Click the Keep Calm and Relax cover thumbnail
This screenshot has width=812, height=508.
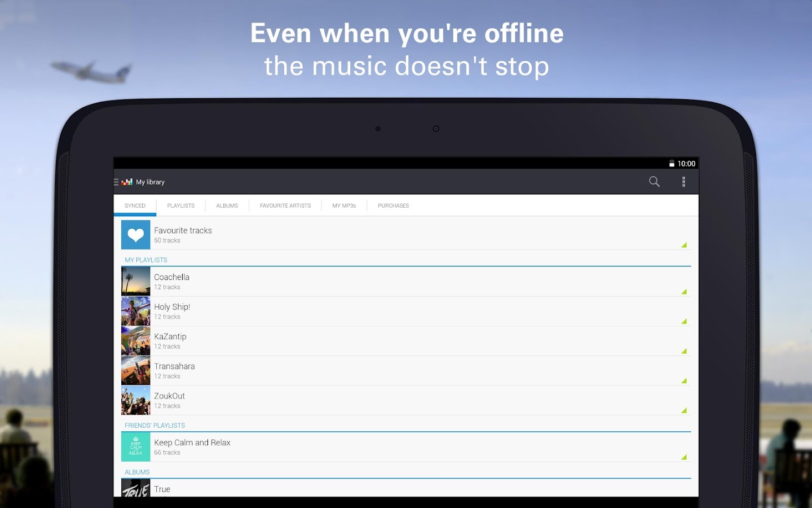pos(135,446)
